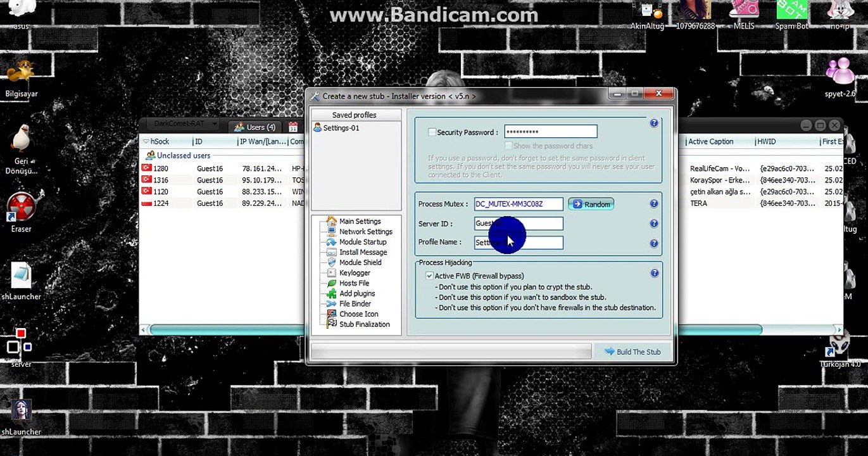Select the row with hSock 1120

[x=222, y=192]
